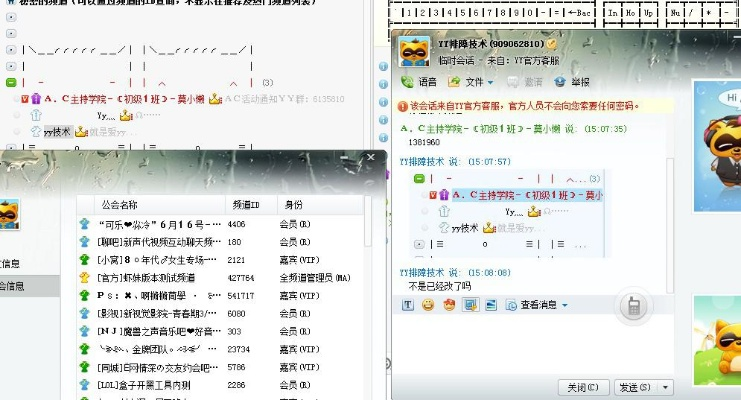Screen dimensions: 741x400
Task: Click channel ID 23734
Action: point(239,349)
